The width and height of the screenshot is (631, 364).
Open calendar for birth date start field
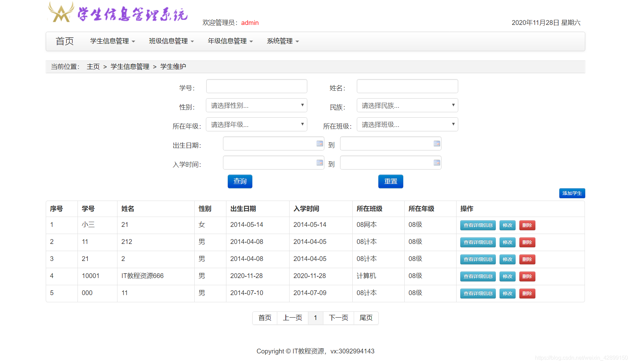point(320,144)
